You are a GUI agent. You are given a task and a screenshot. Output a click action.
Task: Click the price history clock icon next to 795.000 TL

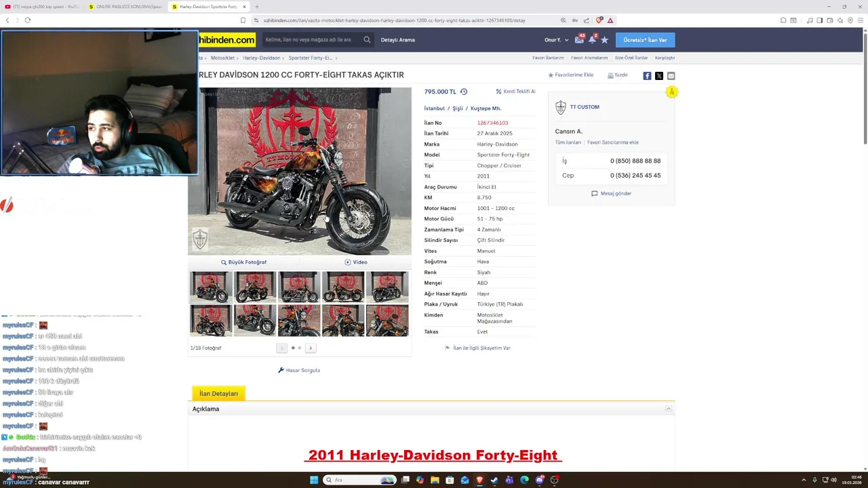(464, 91)
